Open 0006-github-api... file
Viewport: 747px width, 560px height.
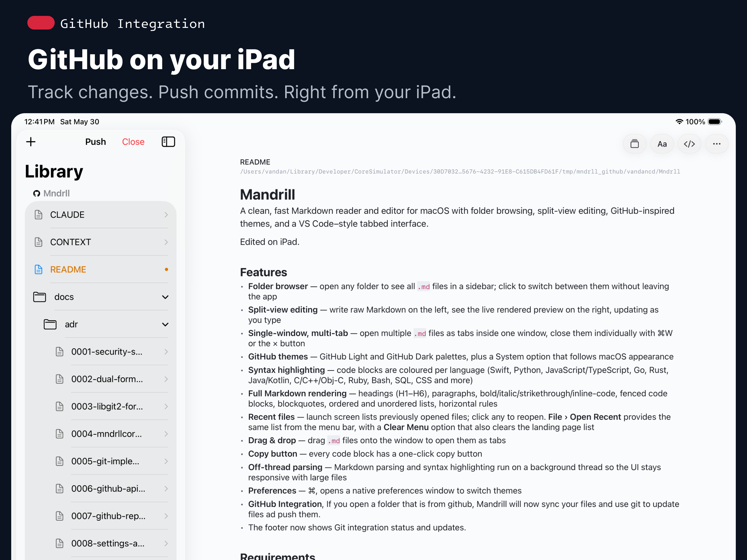[x=101, y=488]
